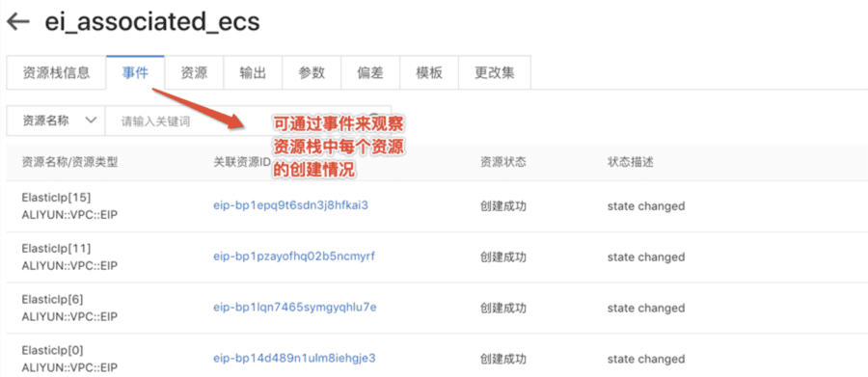This screenshot has width=868, height=377.
Task: Click ALIYUN::VPC::EIP type under ElasticIp[6]
Action: [x=69, y=316]
